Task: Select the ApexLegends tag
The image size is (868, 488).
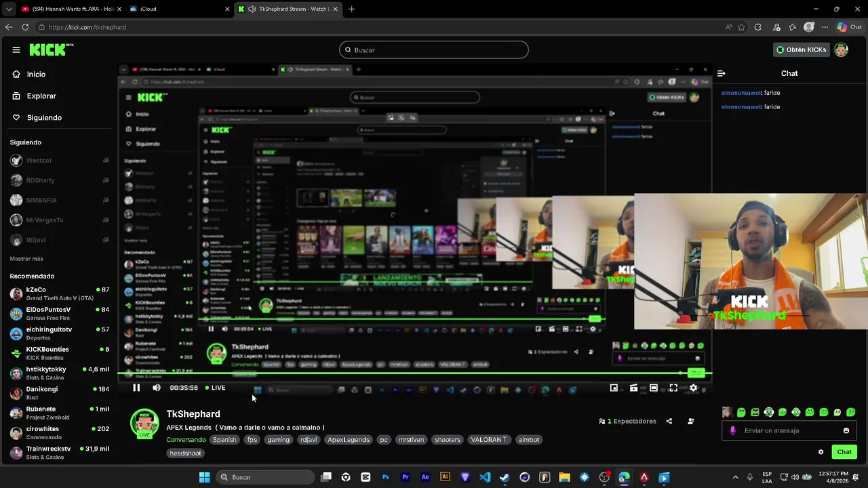Action: tap(349, 440)
